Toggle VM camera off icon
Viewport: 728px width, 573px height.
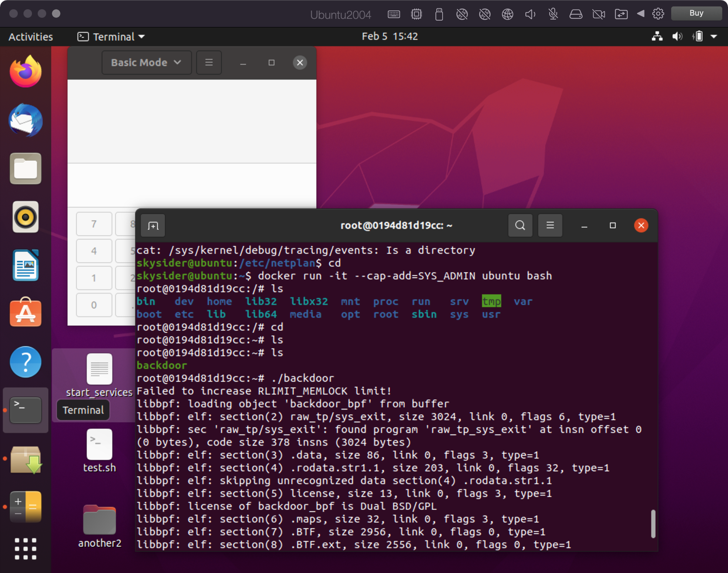(599, 14)
